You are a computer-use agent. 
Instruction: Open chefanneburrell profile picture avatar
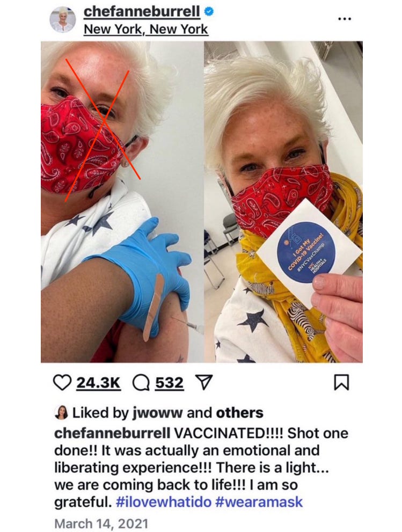pyautogui.click(x=63, y=20)
